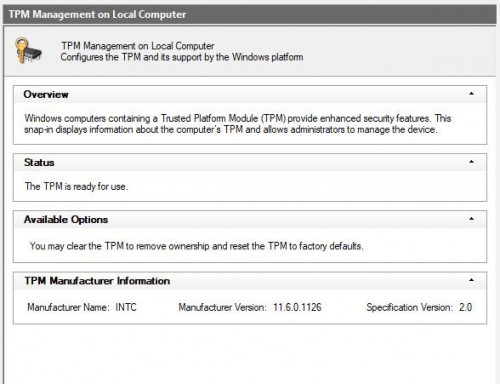Screen dimensions: 500x384
Task: Click the Status section heading
Action: [39, 163]
